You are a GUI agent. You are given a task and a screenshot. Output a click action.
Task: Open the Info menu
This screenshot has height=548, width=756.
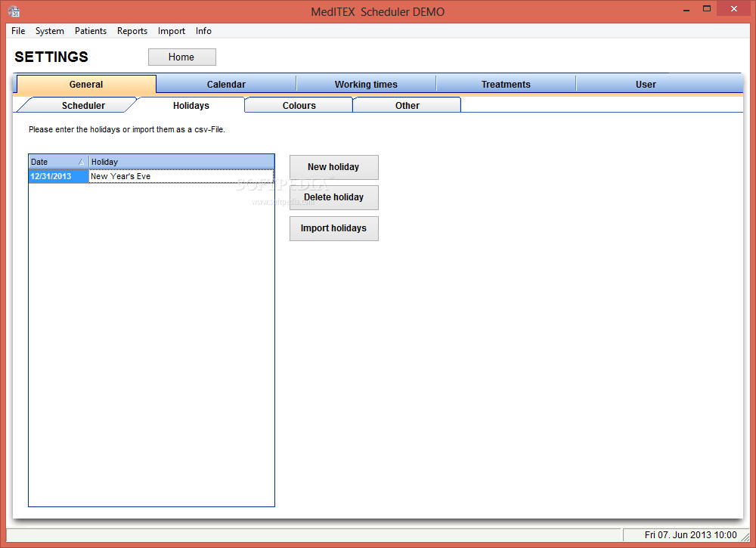coord(203,31)
